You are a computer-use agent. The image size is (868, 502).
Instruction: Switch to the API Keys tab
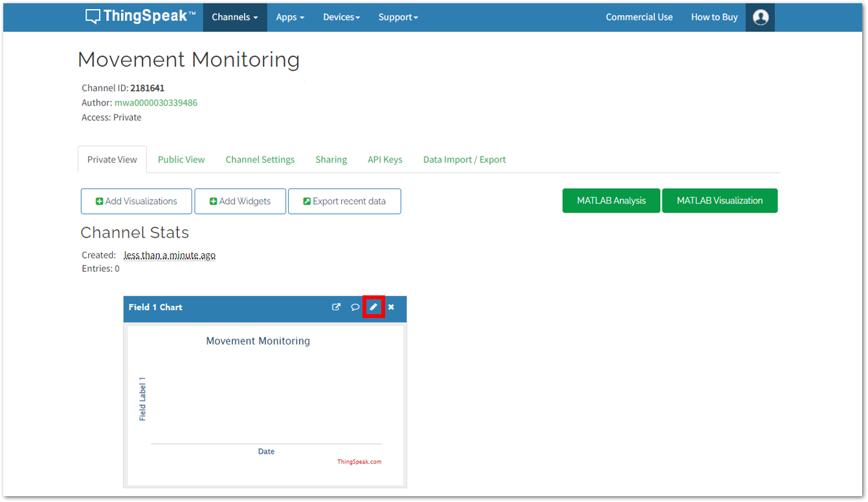click(385, 159)
